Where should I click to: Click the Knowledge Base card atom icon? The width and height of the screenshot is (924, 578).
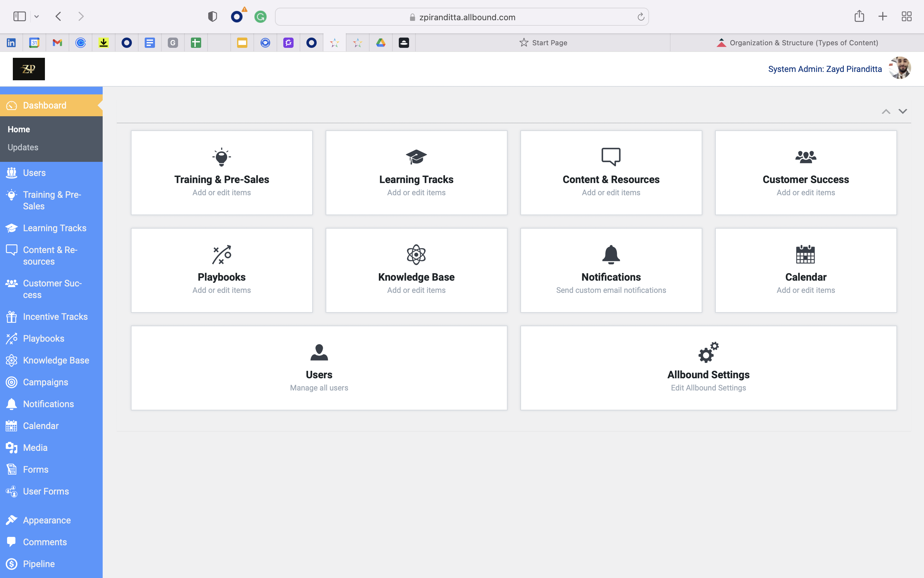click(416, 255)
